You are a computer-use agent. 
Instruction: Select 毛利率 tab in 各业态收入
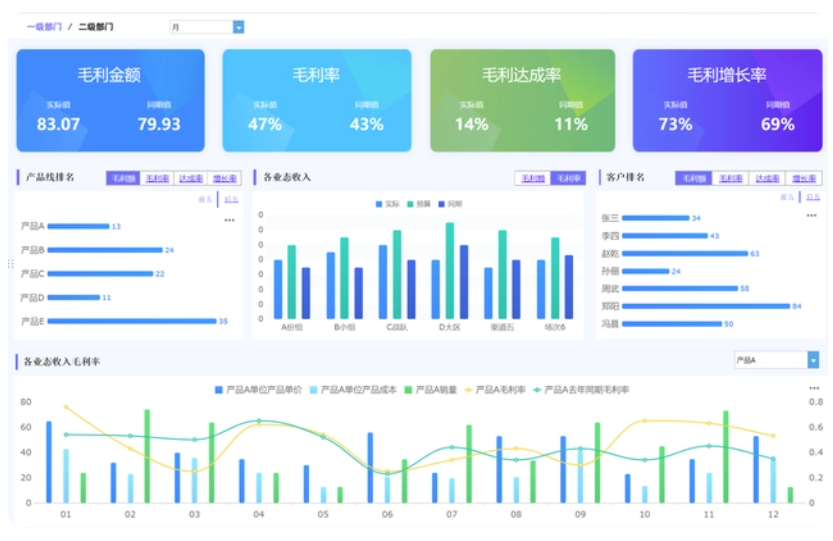pos(568,178)
